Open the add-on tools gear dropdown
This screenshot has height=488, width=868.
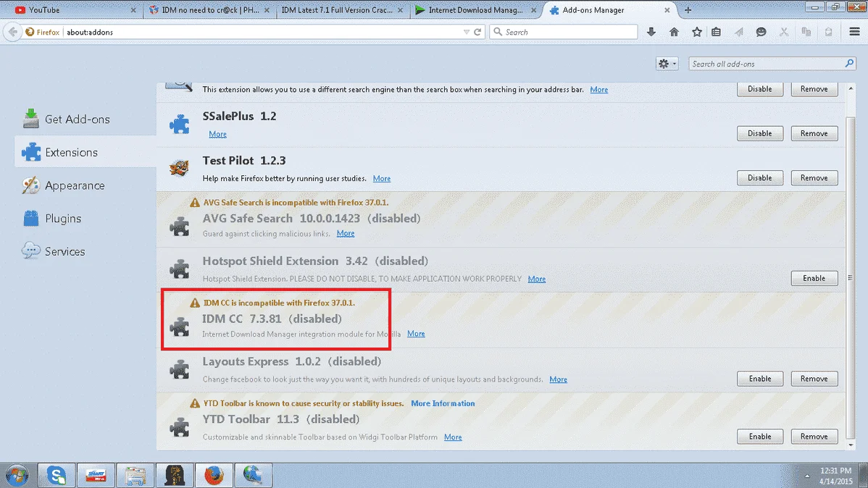(667, 64)
